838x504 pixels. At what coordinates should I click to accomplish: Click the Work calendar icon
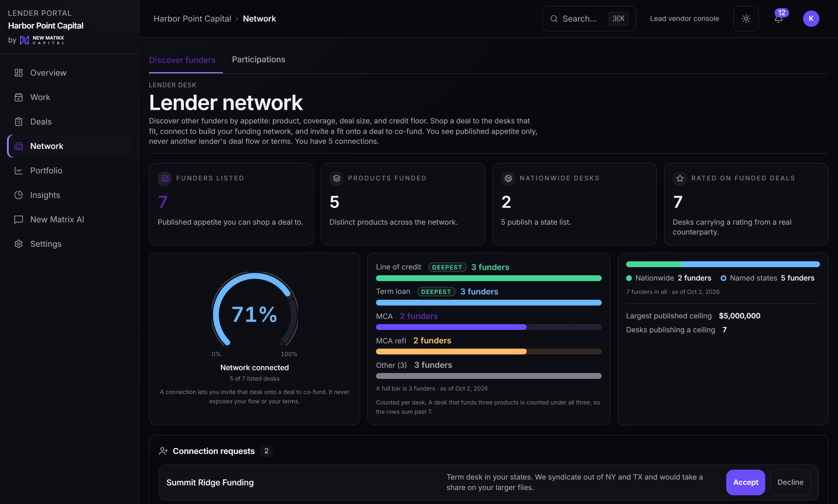click(19, 97)
